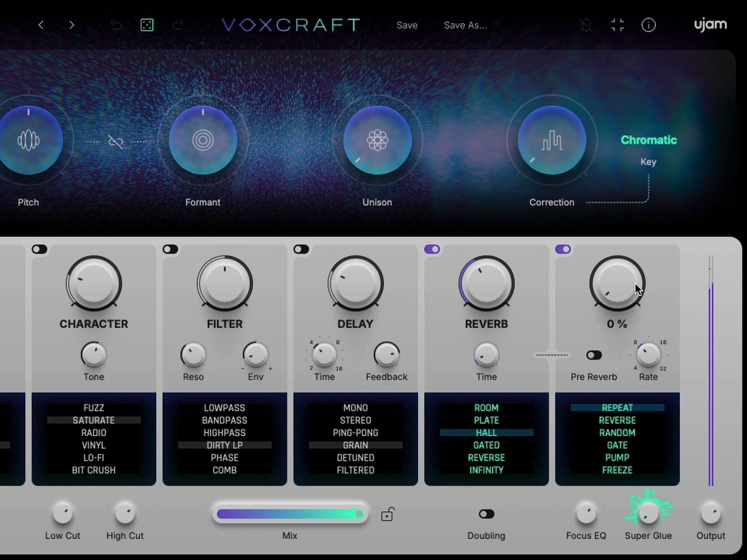This screenshot has width=747, height=560.
Task: Select the LOWPASS filter type
Action: coord(225,408)
